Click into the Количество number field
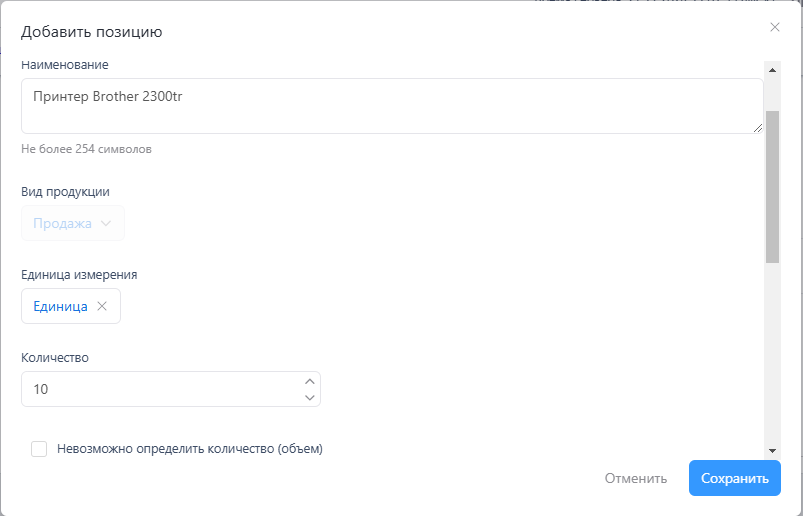Viewport: 803px width, 516px height. point(160,390)
